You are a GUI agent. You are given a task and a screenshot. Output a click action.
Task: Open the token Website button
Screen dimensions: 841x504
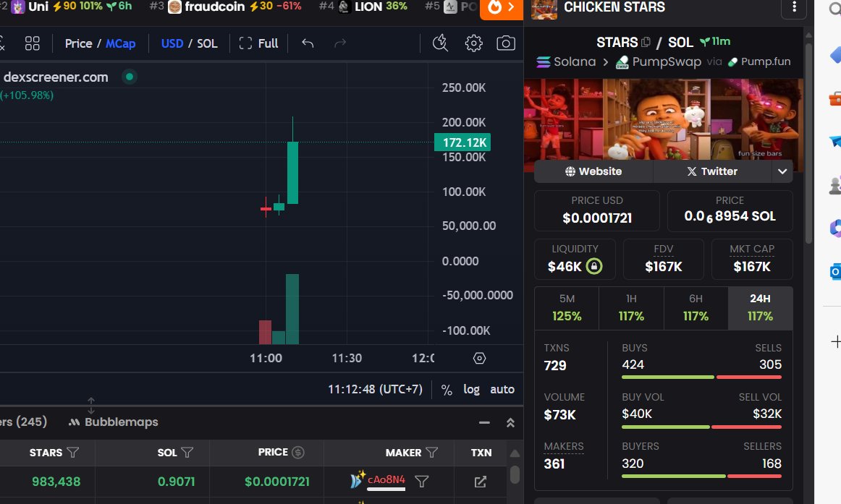tap(593, 171)
